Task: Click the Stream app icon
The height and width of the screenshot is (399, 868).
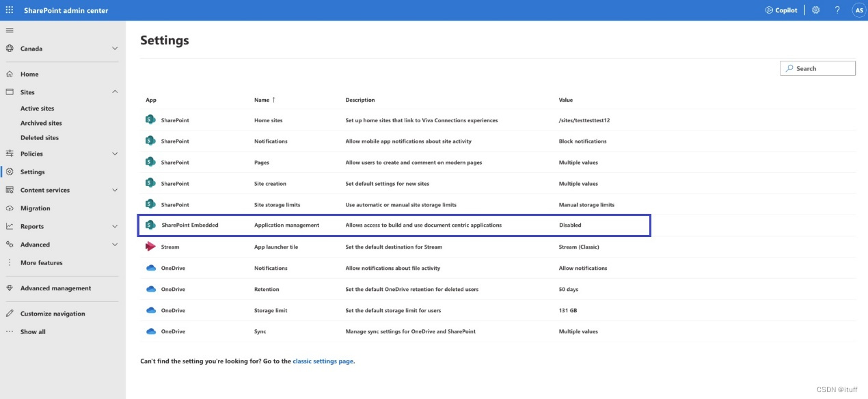Action: [150, 247]
